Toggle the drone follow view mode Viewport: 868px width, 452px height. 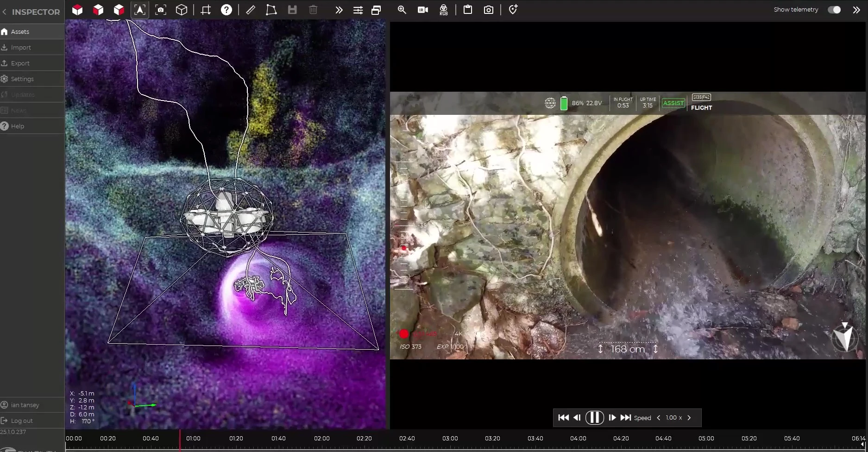139,10
